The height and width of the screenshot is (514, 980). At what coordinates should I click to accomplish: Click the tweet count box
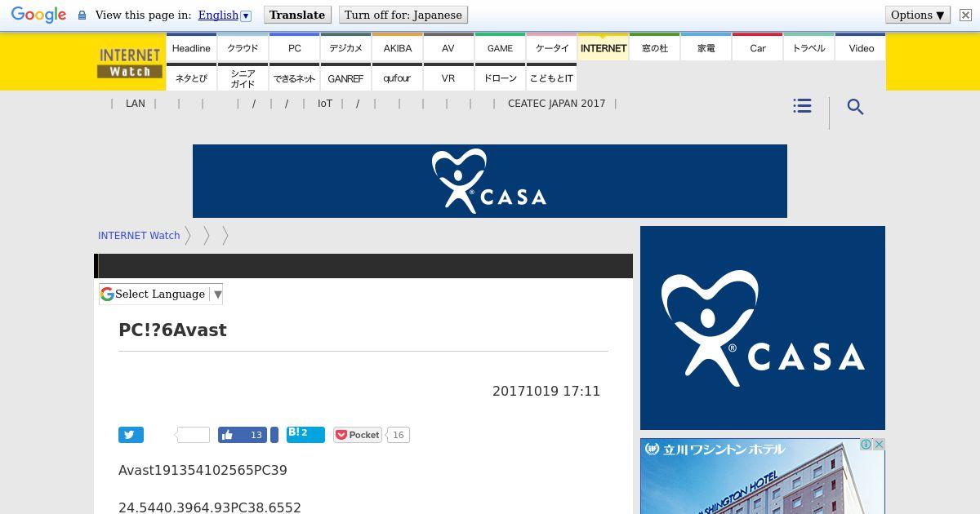194,435
